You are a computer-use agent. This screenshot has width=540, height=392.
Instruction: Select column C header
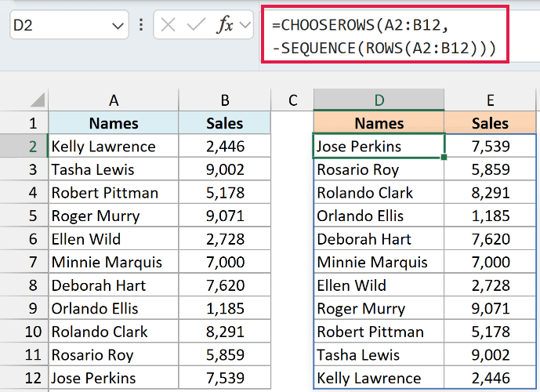pos(292,100)
